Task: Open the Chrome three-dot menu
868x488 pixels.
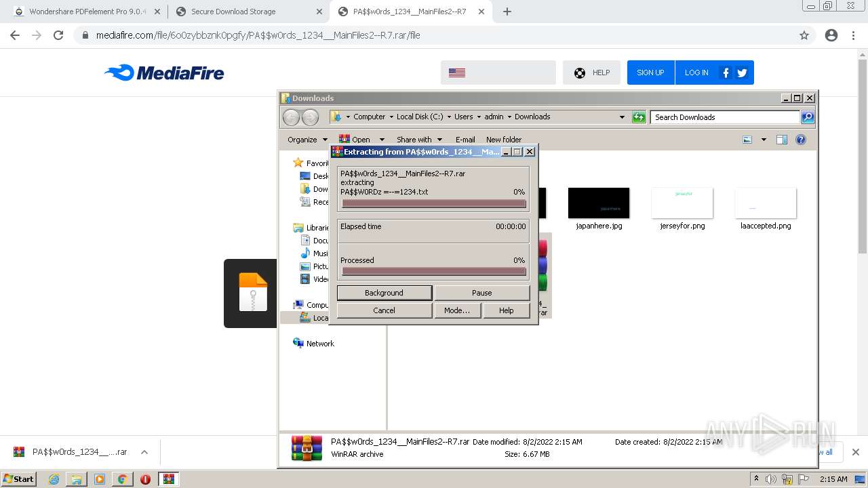Action: [853, 35]
